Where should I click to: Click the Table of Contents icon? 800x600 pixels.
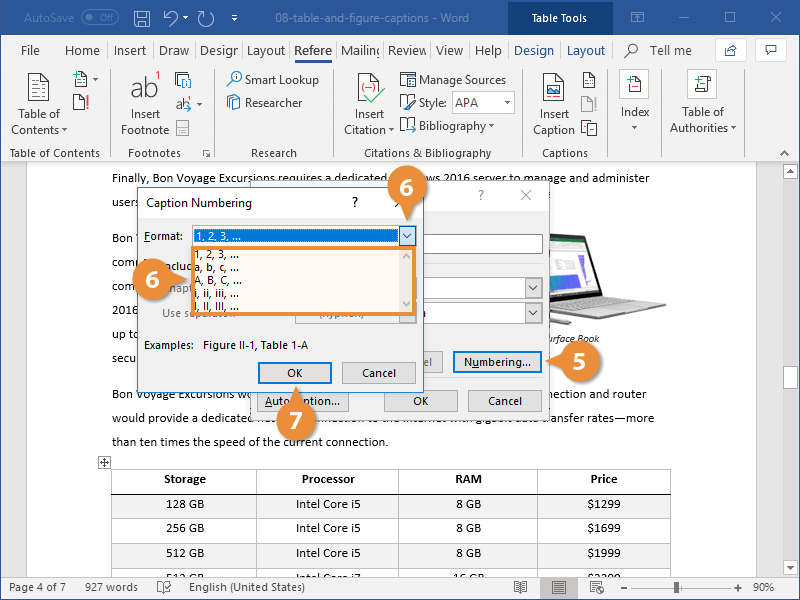coord(39,88)
